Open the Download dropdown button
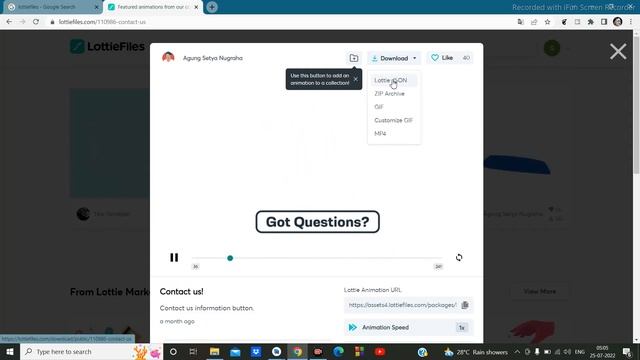Viewport: 640px width, 360px height. coord(394,58)
